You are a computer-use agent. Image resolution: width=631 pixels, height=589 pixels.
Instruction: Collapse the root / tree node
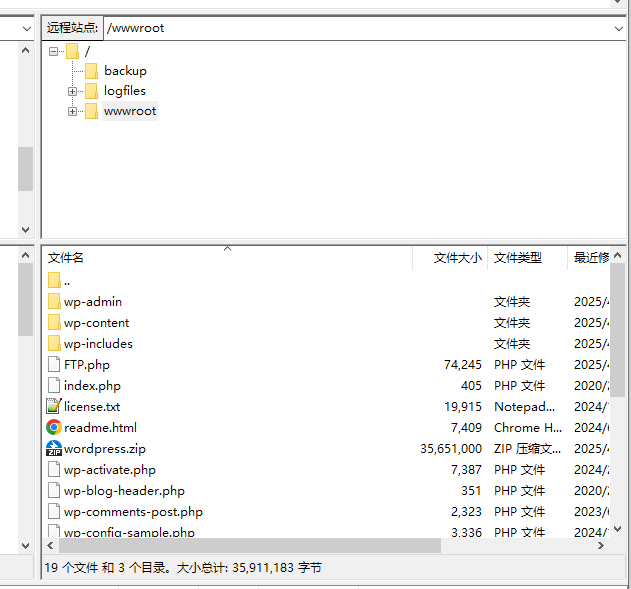tap(53, 51)
